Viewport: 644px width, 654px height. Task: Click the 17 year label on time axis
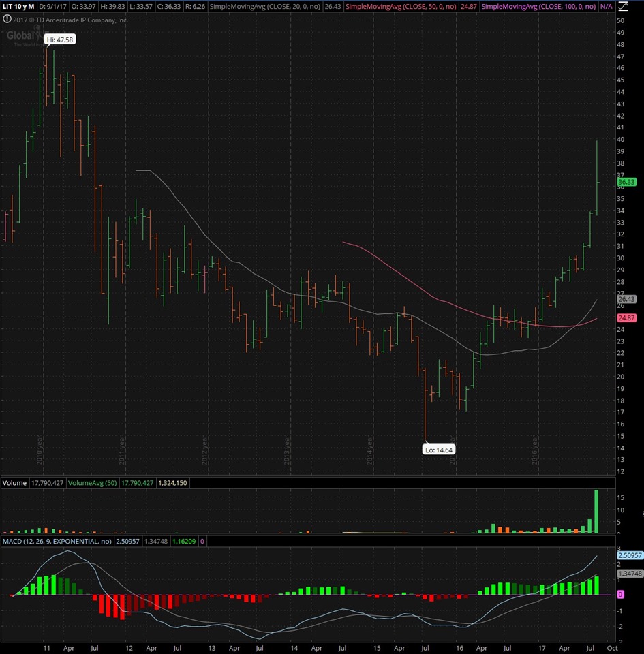point(541,648)
